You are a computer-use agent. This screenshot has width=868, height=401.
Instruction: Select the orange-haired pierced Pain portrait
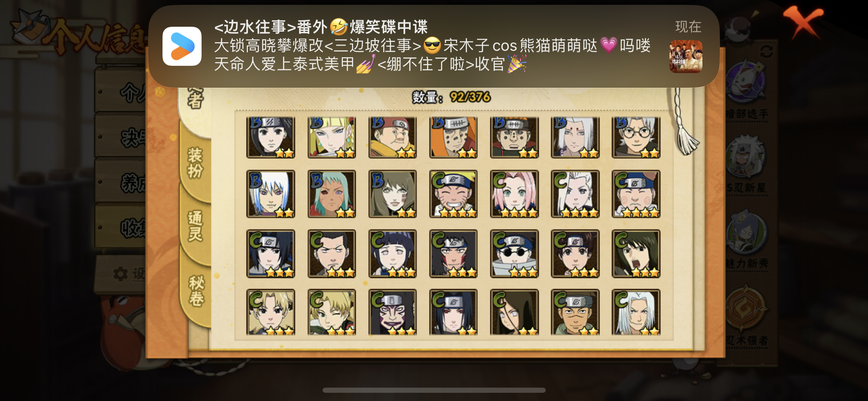[x=453, y=137]
